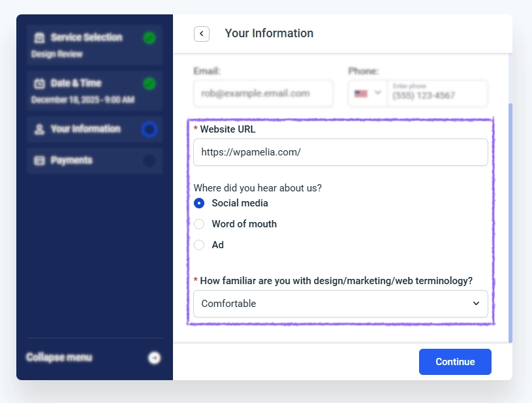
Task: Choose the Word of mouth radio option
Action: (200, 224)
